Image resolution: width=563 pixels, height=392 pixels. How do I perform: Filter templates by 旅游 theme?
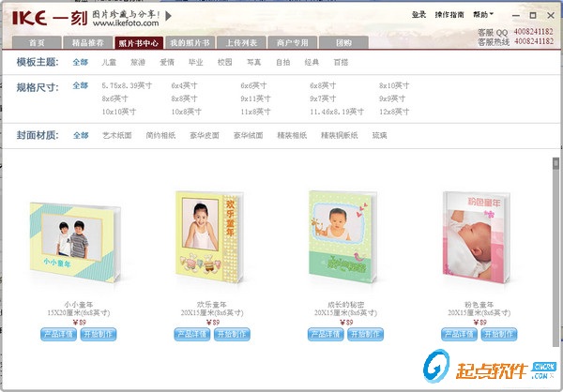click(138, 63)
